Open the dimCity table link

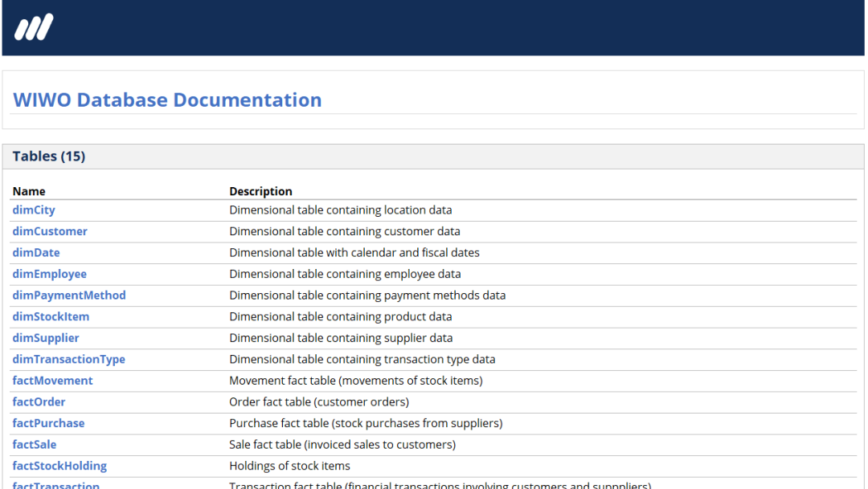click(34, 210)
